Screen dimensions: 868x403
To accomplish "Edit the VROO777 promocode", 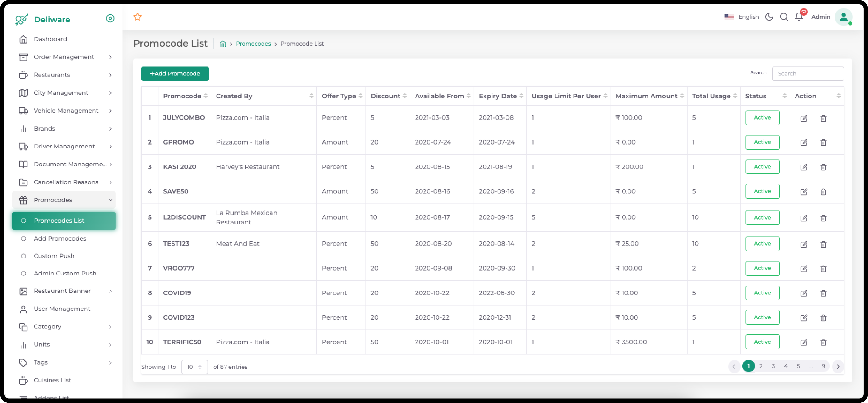I will (804, 269).
